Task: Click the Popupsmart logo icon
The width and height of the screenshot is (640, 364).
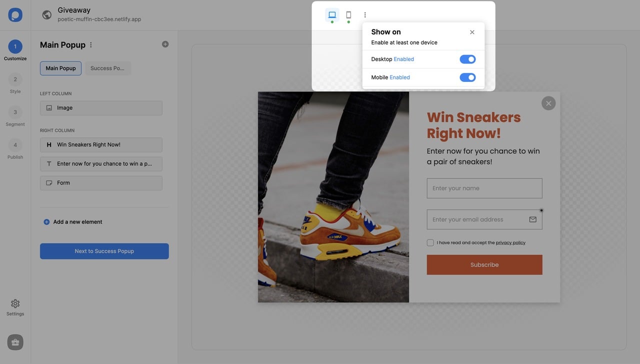Action: click(15, 14)
